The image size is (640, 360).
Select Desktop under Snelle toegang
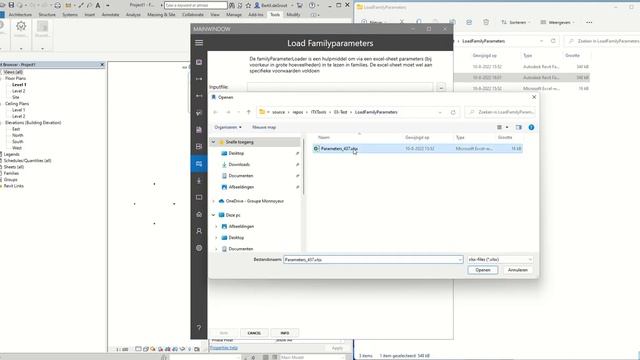236,153
